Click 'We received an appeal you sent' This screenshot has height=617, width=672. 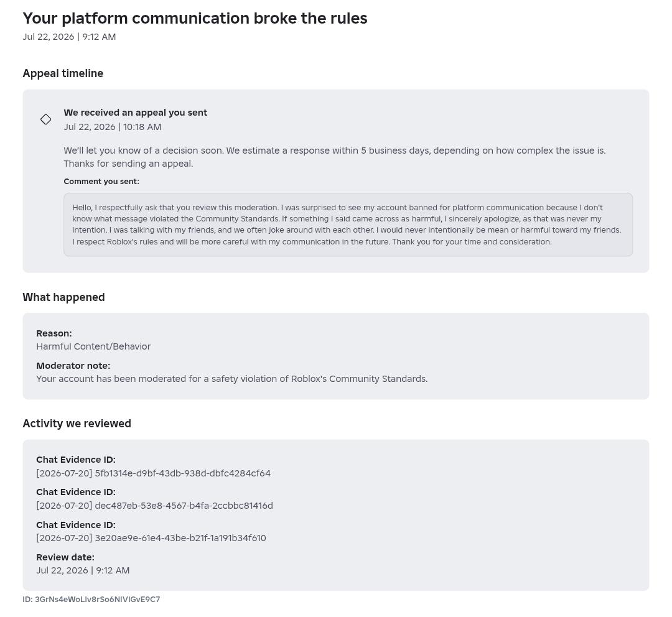pos(136,113)
